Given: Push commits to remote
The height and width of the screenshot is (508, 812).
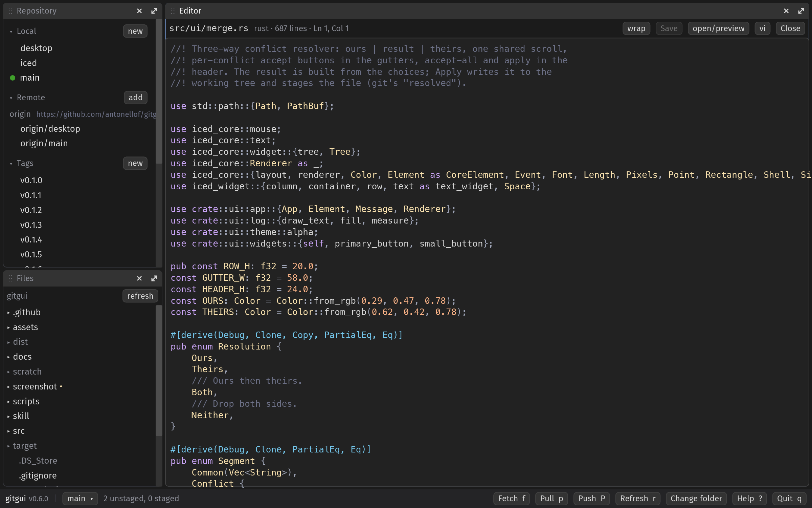Looking at the screenshot, I should [591, 499].
